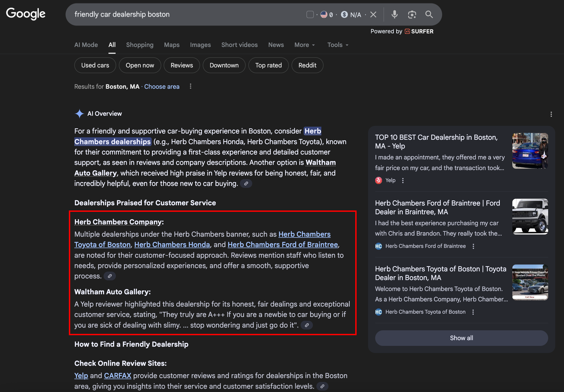Image resolution: width=564 pixels, height=392 pixels.
Task: Go to the Maps tab
Action: pos(172,45)
